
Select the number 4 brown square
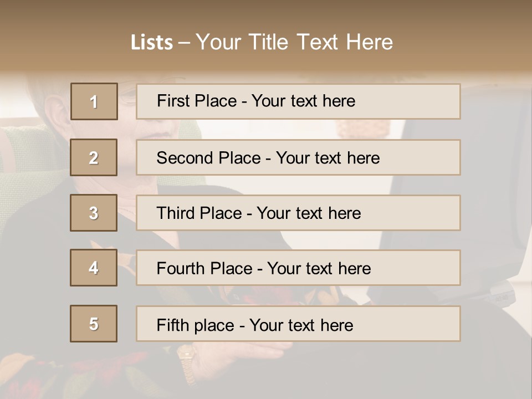(x=94, y=268)
